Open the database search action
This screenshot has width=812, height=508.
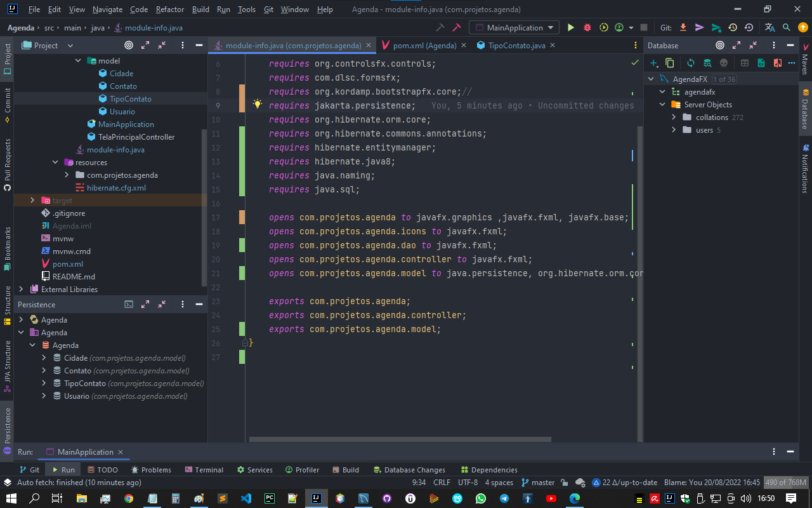707,63
